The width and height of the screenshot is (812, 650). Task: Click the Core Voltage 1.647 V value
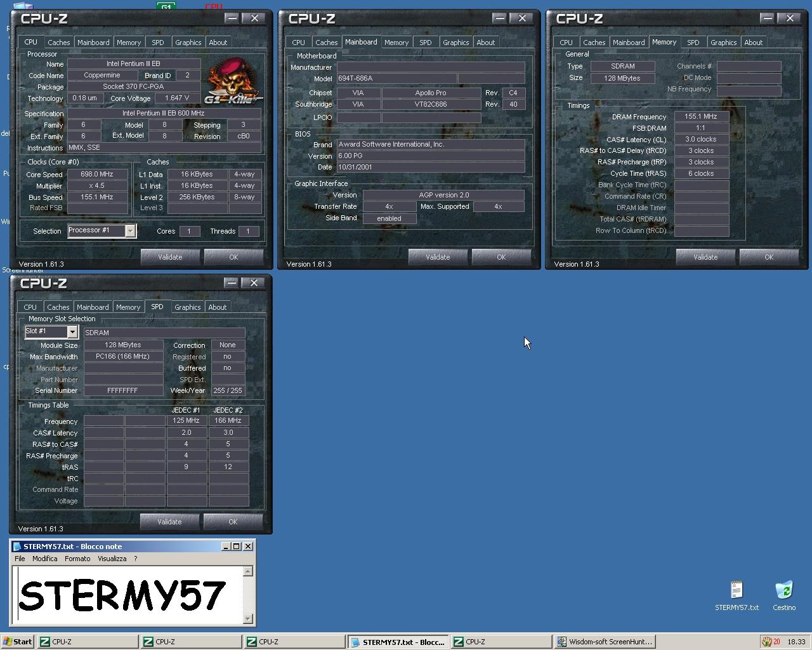(x=176, y=98)
